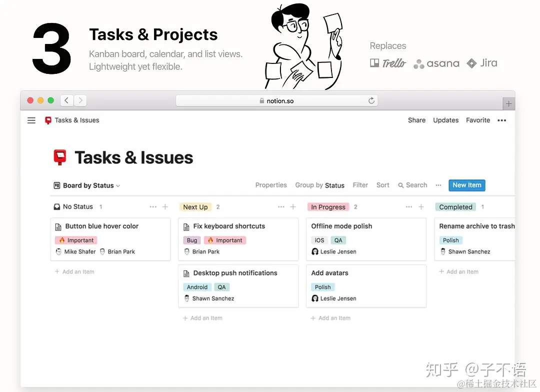Click Add an item under No Status
This screenshot has height=392, width=540.
[74, 272]
